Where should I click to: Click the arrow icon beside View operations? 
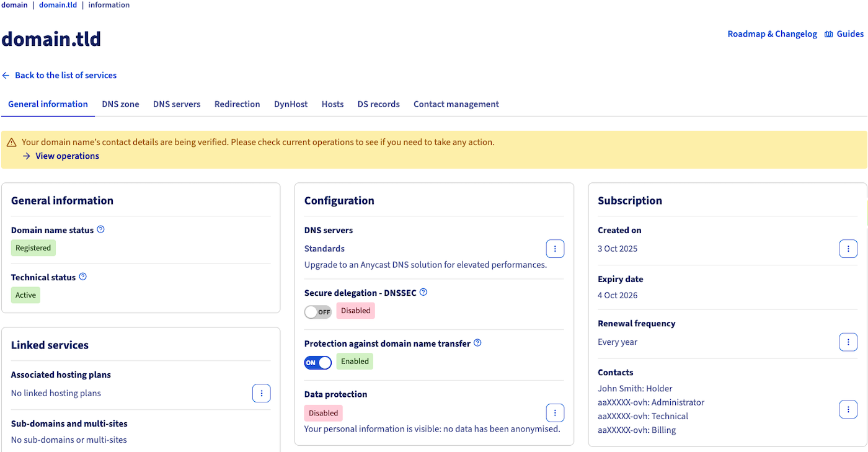pos(27,156)
